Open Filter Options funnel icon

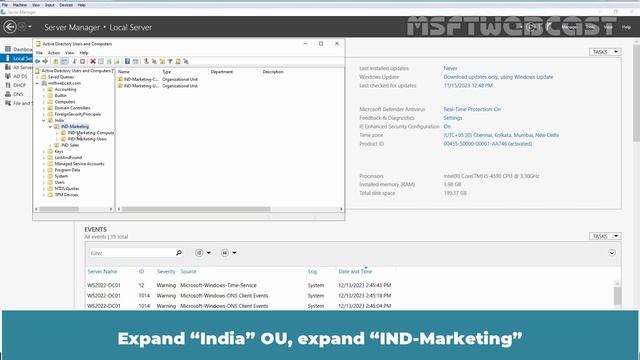click(x=170, y=61)
